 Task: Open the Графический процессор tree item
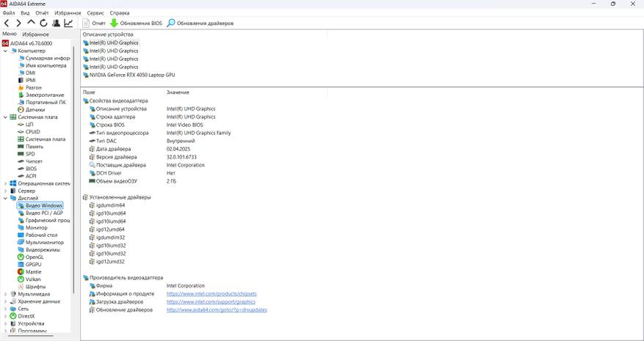[43, 220]
